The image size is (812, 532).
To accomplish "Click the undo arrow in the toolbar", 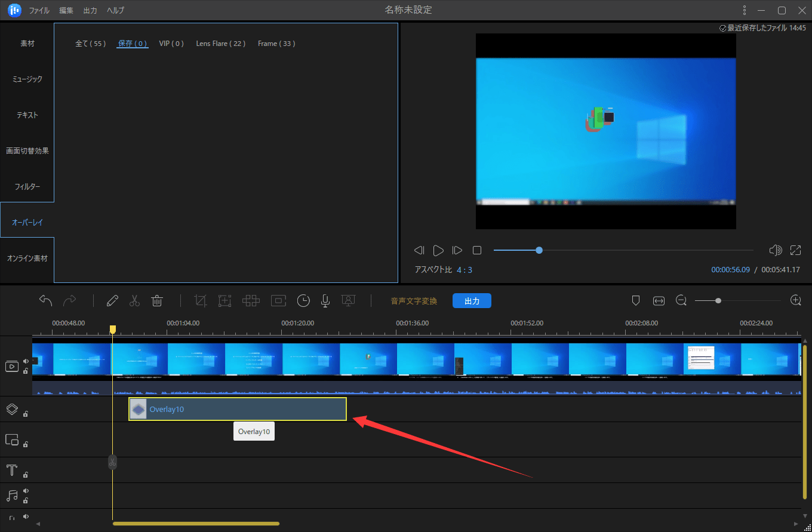I will tap(46, 300).
